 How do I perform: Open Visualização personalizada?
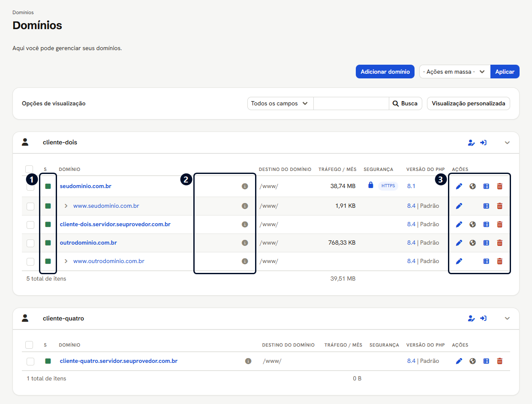coord(469,103)
